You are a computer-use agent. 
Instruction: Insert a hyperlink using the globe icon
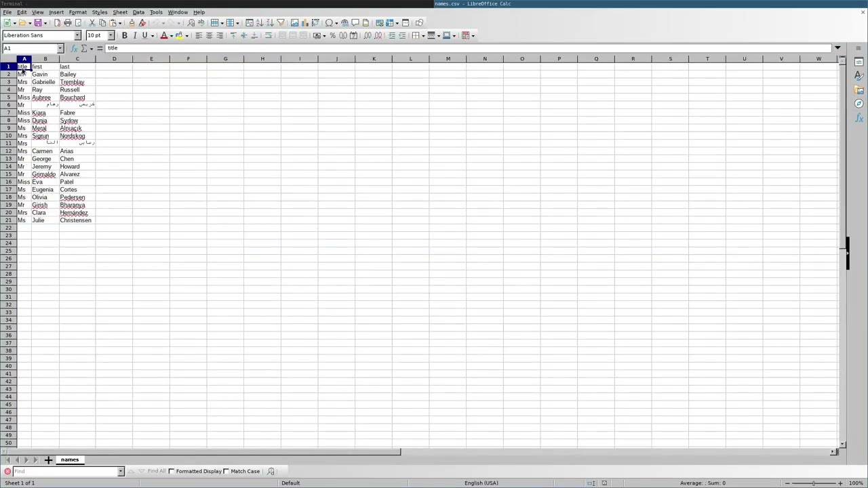tap(344, 22)
